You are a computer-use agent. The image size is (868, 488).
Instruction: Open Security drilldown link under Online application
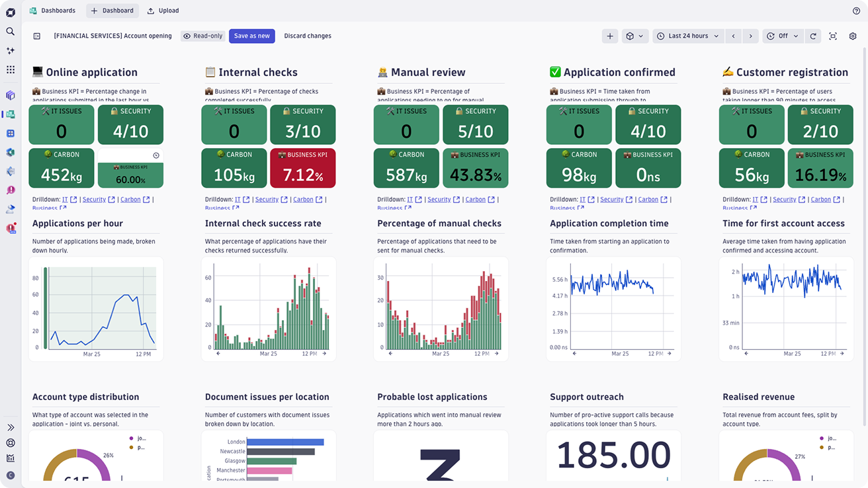94,200
